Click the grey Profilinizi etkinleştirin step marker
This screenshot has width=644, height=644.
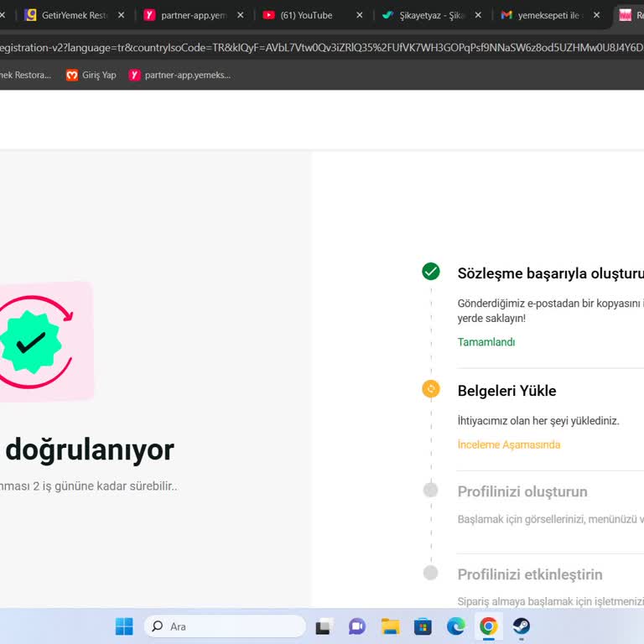point(430,573)
